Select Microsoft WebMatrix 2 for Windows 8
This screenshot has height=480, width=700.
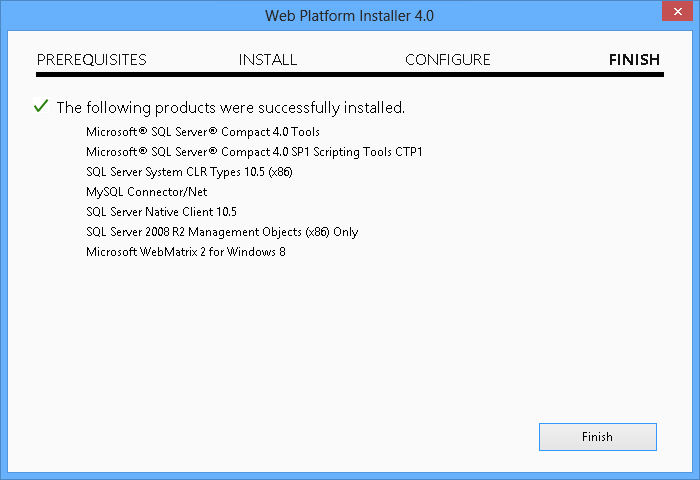point(186,251)
